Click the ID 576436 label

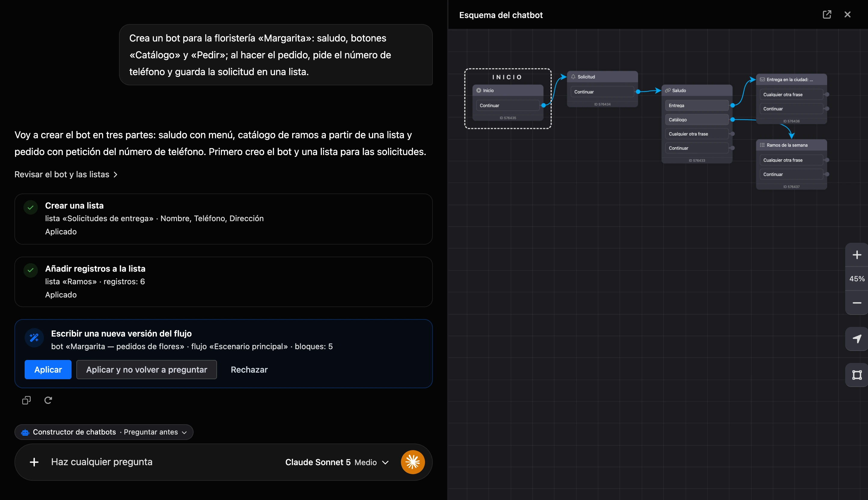pos(791,121)
